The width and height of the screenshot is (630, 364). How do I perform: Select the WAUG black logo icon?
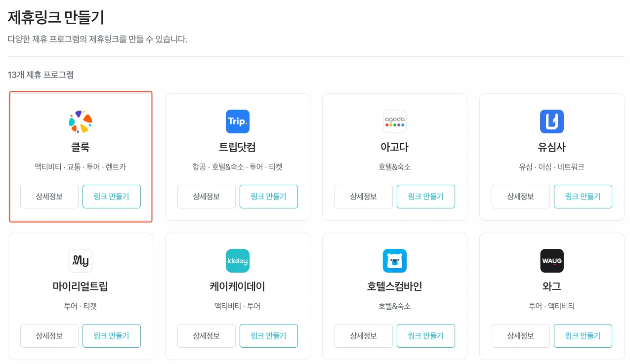point(551,261)
